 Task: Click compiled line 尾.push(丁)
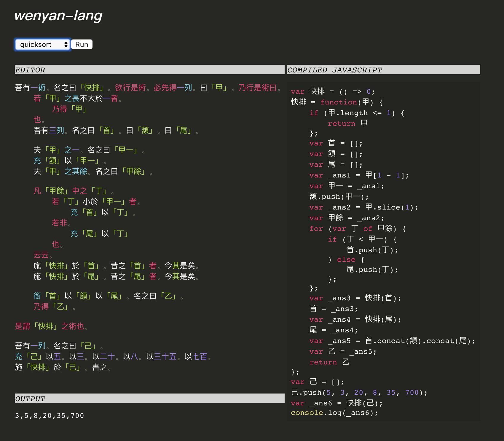coord(372,270)
